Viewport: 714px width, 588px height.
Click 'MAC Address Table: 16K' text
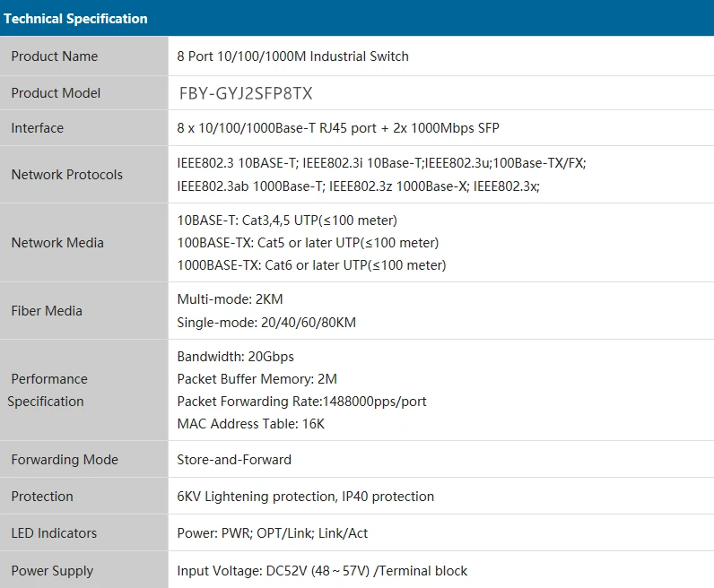[x=250, y=424]
